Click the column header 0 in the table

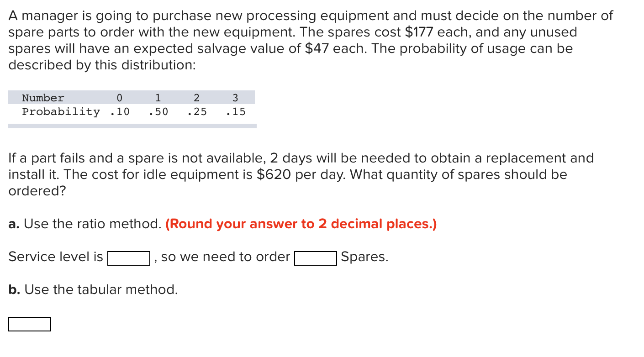(120, 97)
